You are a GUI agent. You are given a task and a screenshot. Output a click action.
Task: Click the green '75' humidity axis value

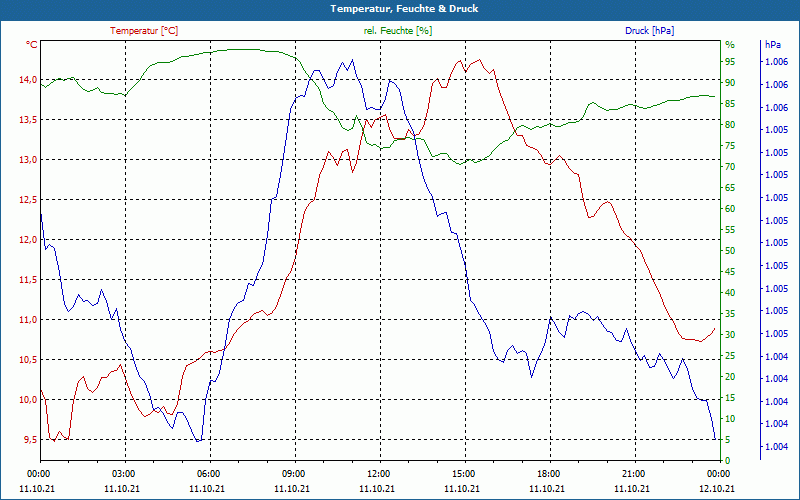[730, 146]
